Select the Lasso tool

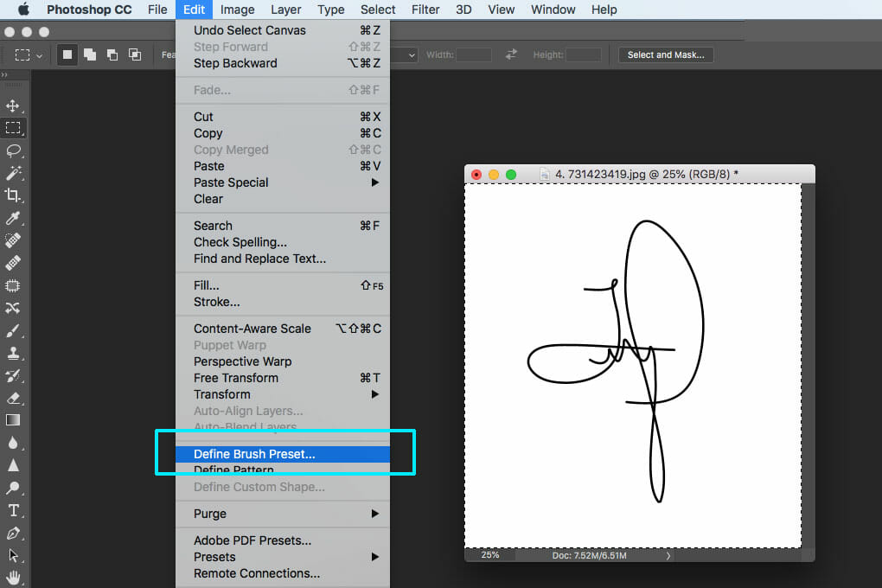(13, 150)
